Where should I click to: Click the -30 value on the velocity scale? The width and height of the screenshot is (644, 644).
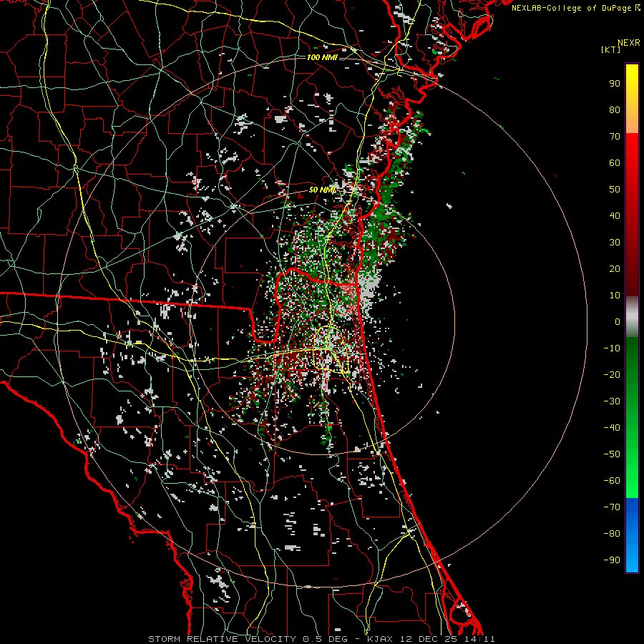(x=612, y=401)
